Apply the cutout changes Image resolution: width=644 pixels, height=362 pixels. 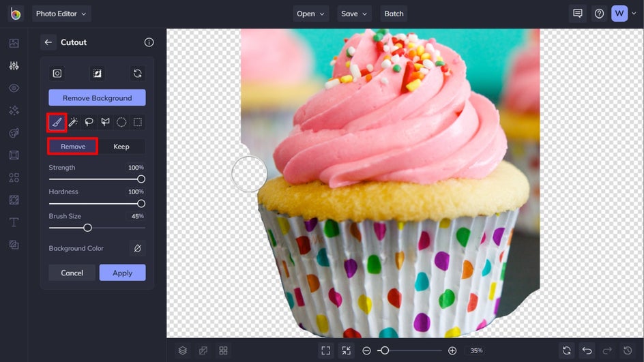coord(122,273)
